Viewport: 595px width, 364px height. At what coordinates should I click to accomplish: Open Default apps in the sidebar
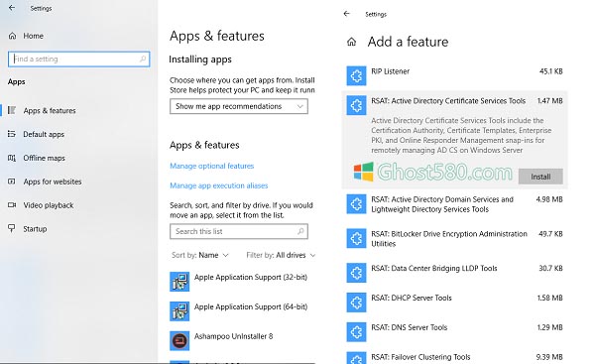coord(44,134)
